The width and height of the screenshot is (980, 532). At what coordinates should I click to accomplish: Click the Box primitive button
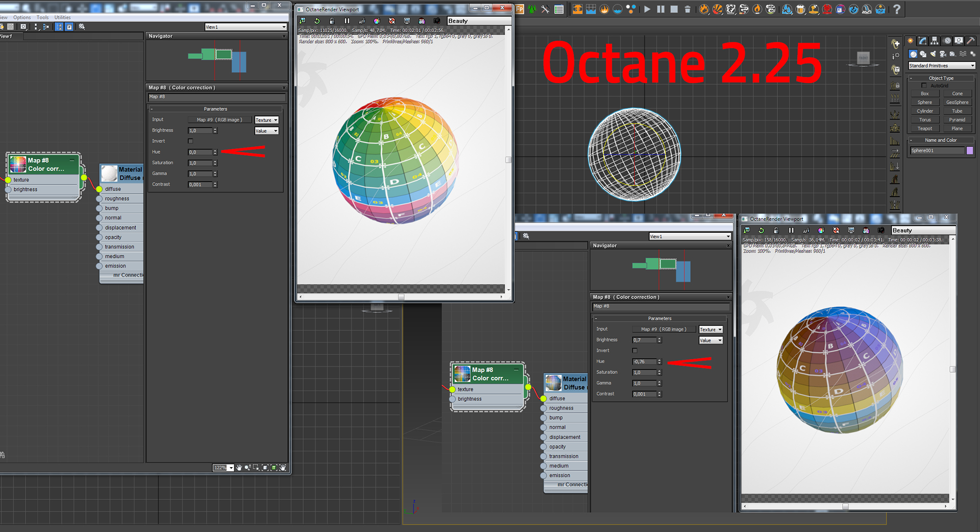(925, 93)
